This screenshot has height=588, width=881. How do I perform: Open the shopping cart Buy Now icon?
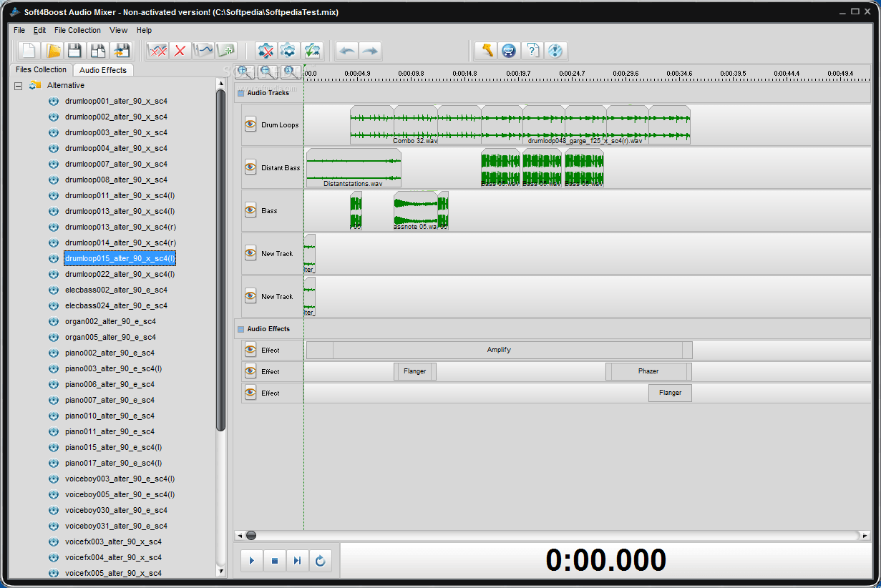(x=508, y=51)
